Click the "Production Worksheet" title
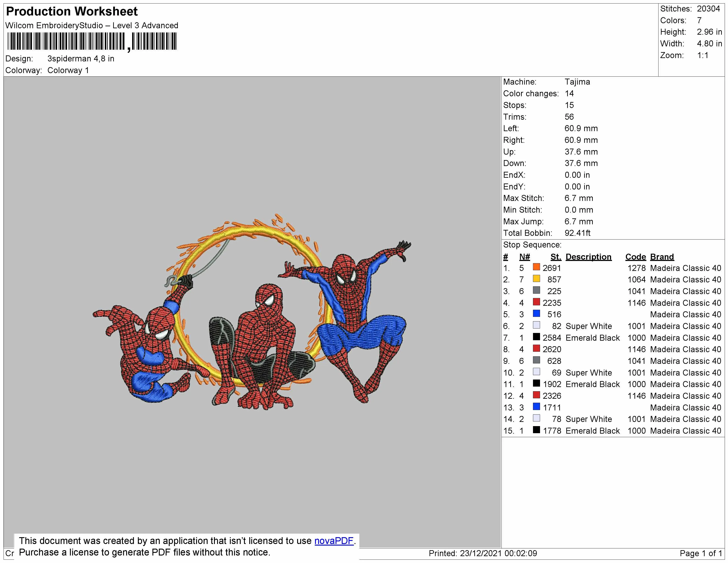The height and width of the screenshot is (563, 728). click(72, 11)
